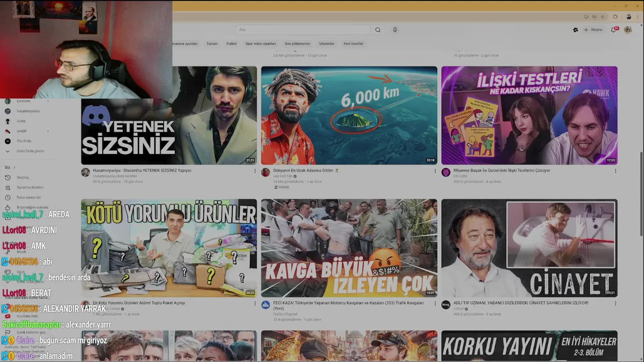Viewport: 644px width, 362px height.
Task: Expand the Siz section arrow
Action: (14, 167)
